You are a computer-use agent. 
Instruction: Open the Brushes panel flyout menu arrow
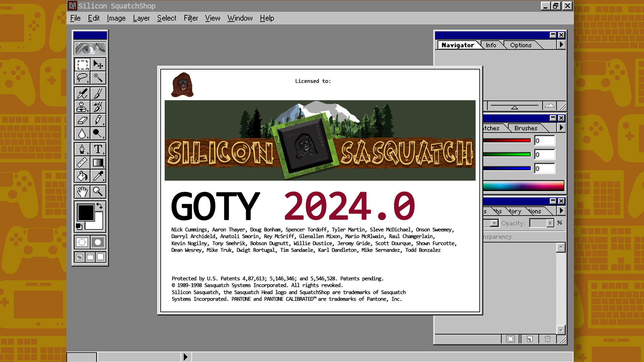pos(561,128)
